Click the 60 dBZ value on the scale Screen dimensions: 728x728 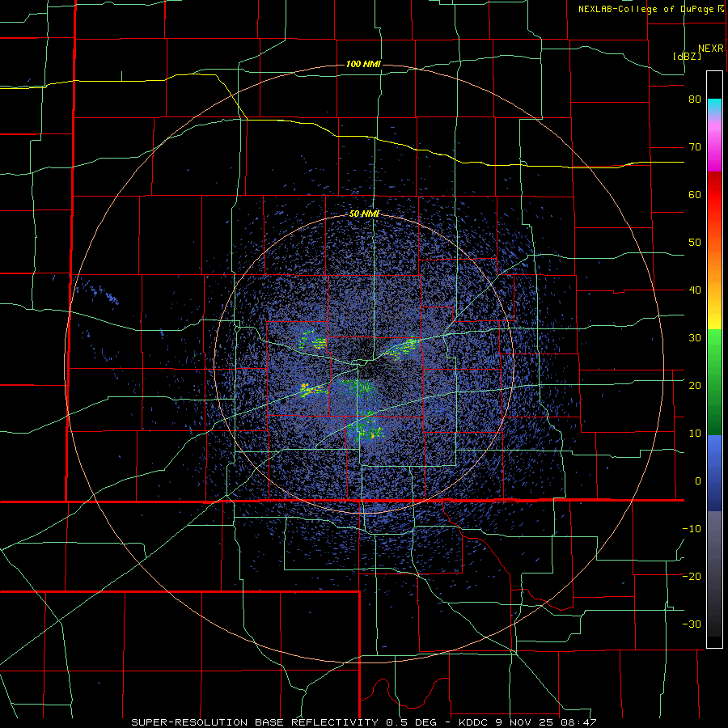pos(695,194)
